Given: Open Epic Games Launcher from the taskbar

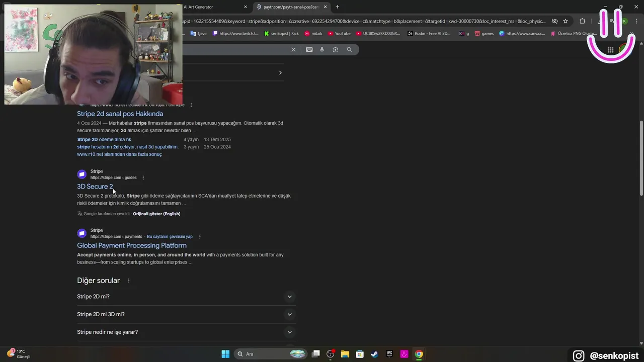Looking at the screenshot, I should point(389,354).
